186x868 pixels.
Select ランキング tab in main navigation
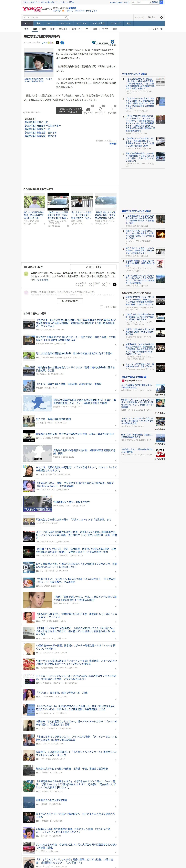[x=115, y=24]
